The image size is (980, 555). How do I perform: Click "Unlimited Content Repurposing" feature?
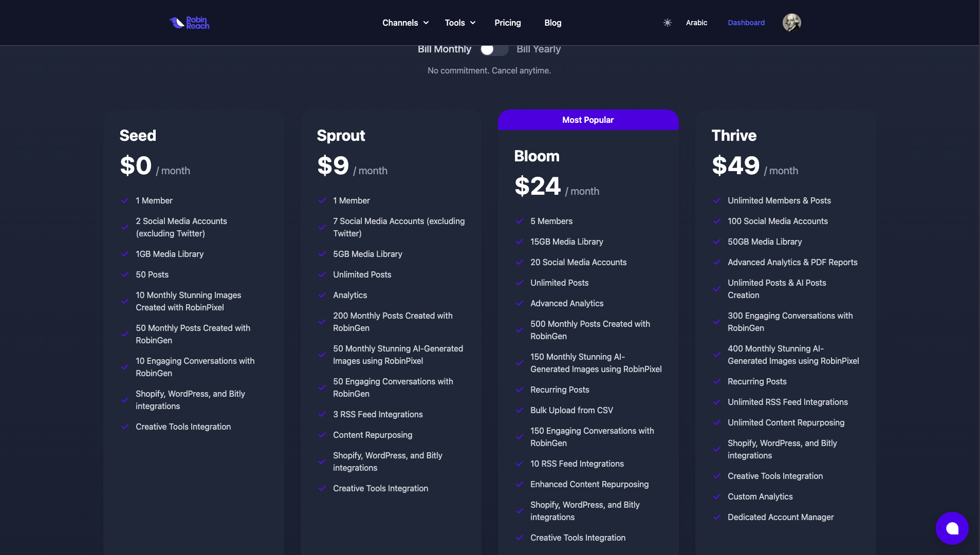(786, 422)
